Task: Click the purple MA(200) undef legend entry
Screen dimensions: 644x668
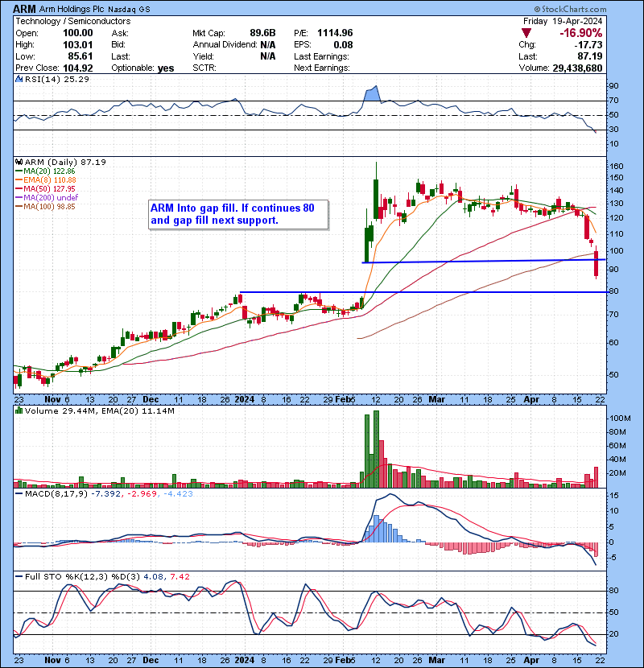Action: coord(47,198)
